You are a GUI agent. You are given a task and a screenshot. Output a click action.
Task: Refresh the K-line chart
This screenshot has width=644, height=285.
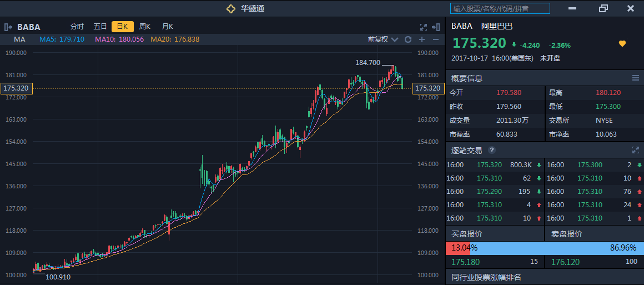(x=408, y=39)
